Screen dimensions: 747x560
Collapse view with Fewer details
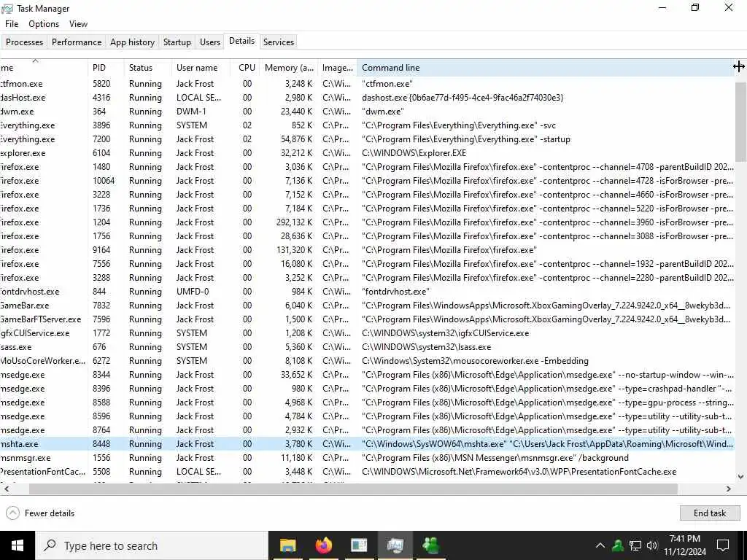(40, 513)
